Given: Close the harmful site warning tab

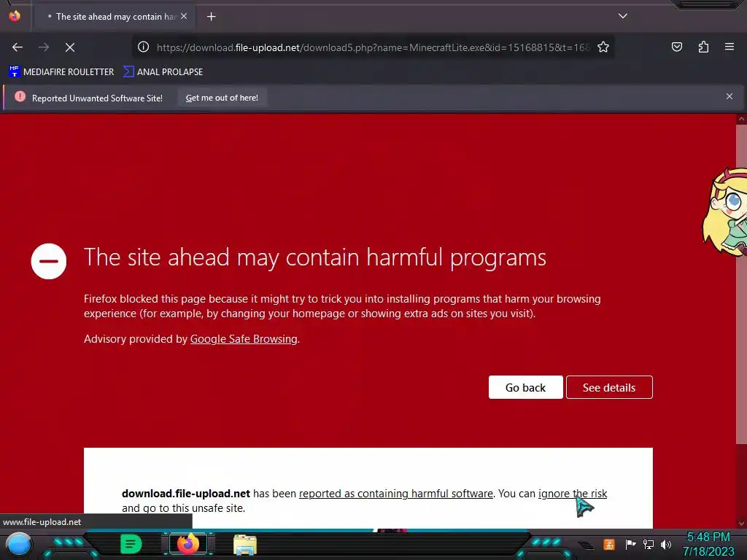Looking at the screenshot, I should (184, 16).
